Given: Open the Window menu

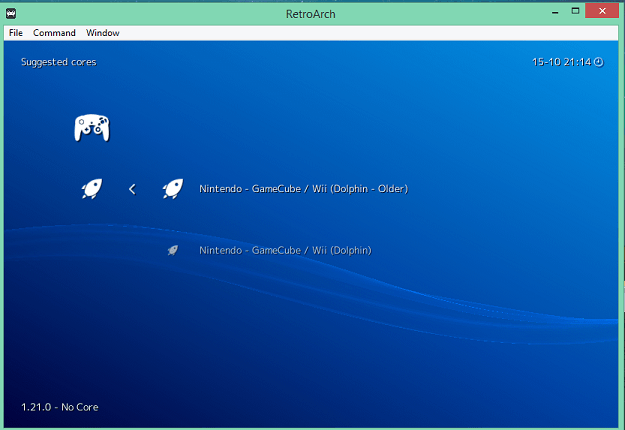Looking at the screenshot, I should coord(102,33).
